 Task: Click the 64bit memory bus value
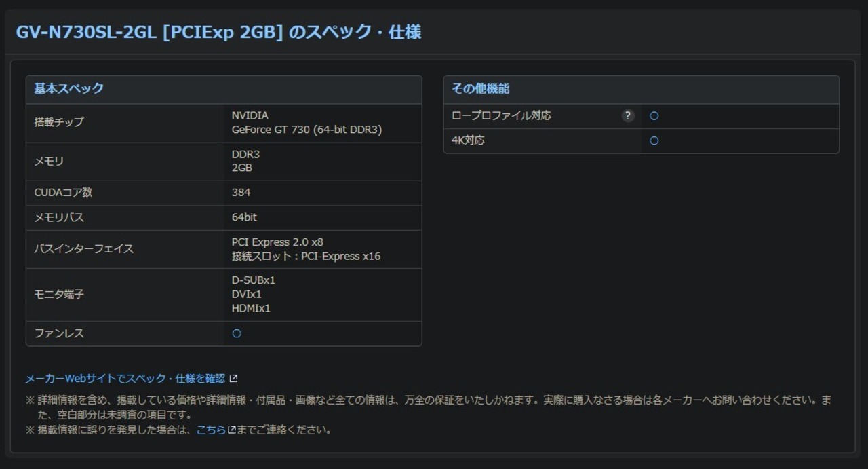(244, 218)
